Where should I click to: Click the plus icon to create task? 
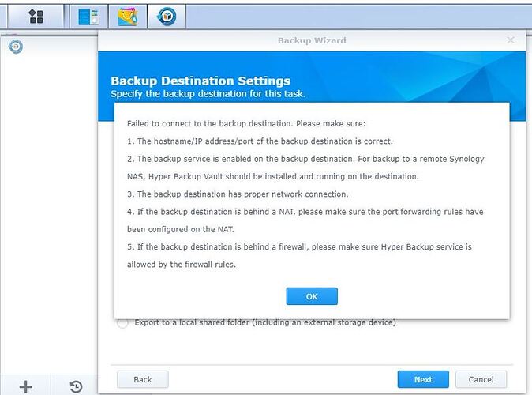click(x=25, y=386)
